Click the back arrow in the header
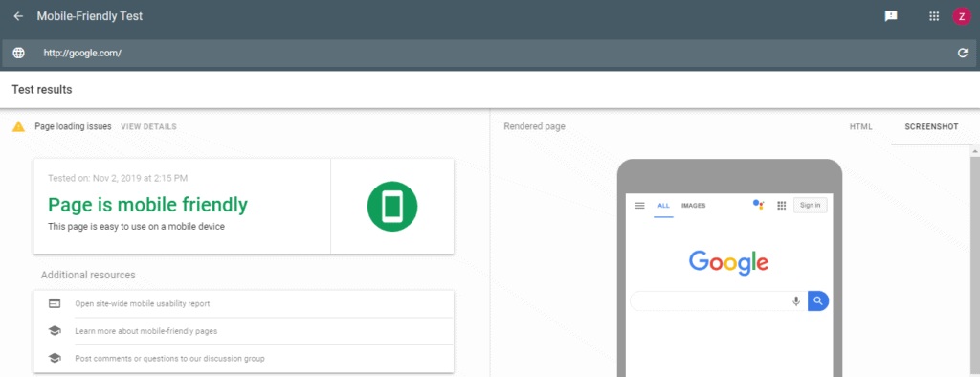The image size is (980, 377). point(18,16)
